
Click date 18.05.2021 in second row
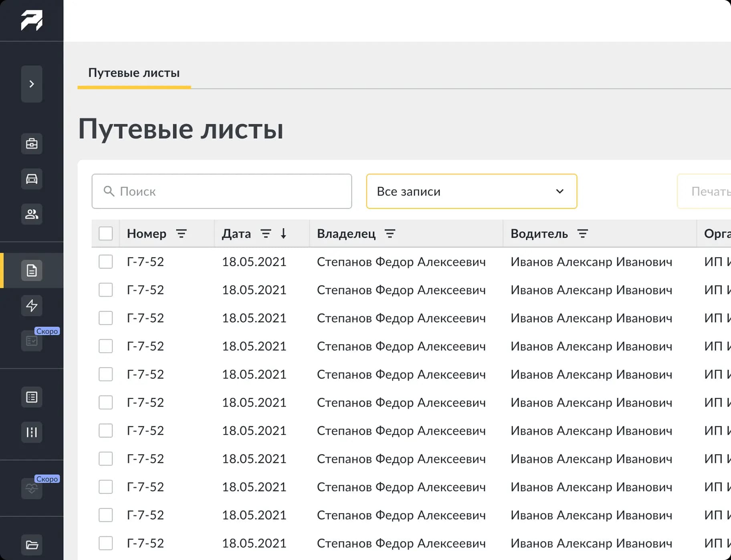coord(254,290)
